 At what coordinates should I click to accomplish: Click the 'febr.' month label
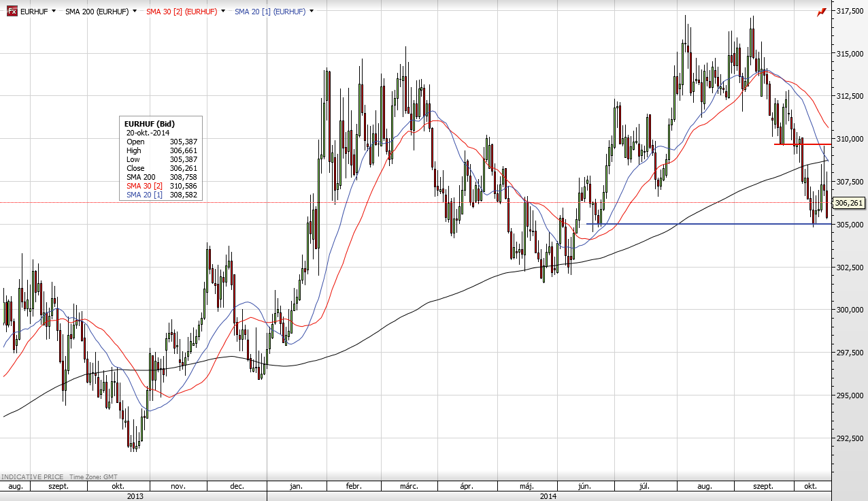352,487
